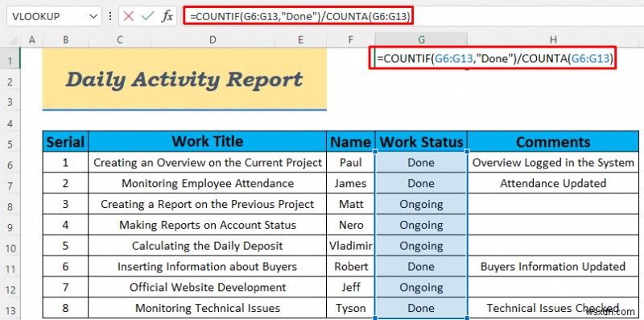This screenshot has width=644, height=320.
Task: Cancel the formula entry with the X icon
Action: click(129, 16)
